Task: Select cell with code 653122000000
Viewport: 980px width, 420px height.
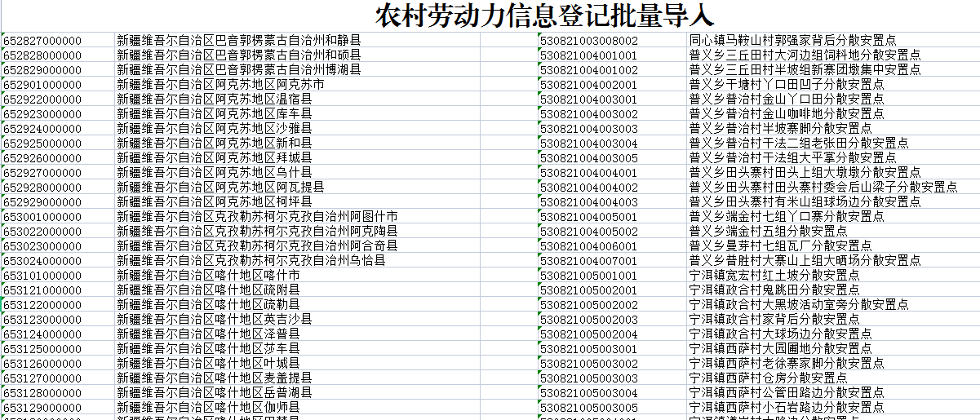Action: [58, 305]
